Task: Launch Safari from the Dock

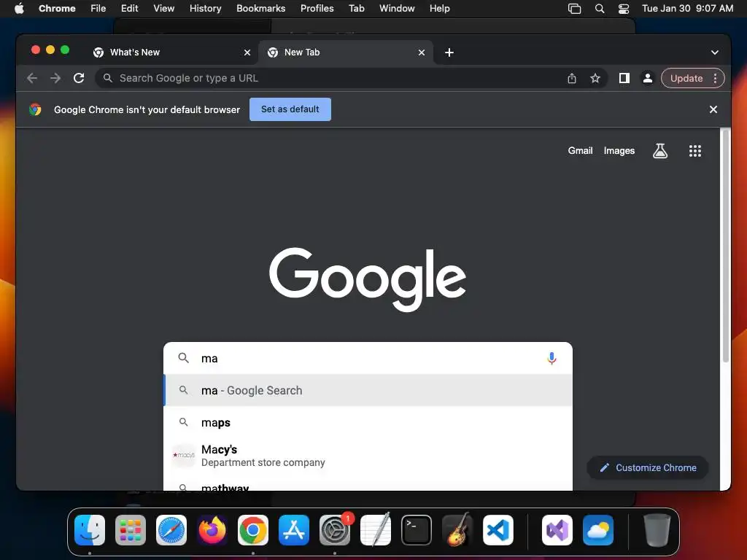Action: pos(171,530)
